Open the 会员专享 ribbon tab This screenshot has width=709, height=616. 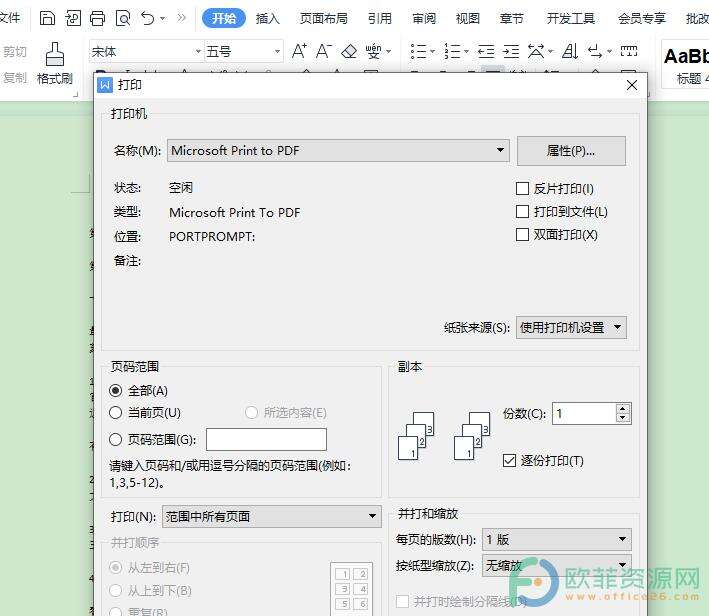(642, 19)
